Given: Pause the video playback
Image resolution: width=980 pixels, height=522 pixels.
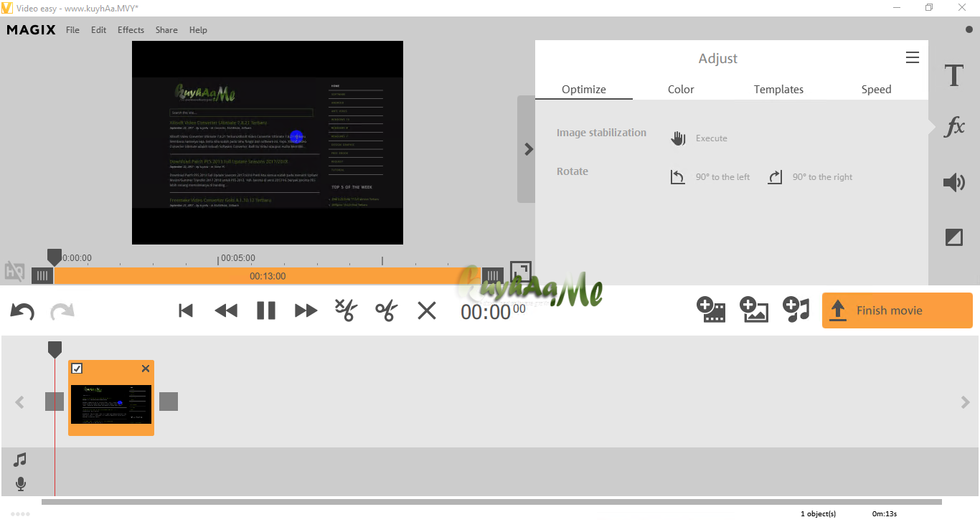Looking at the screenshot, I should point(266,310).
